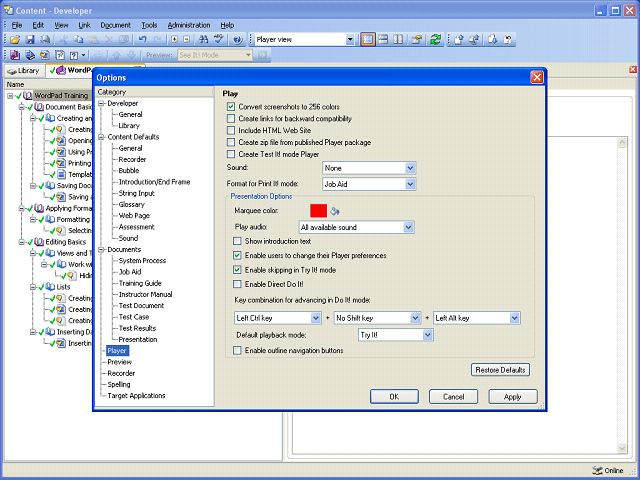Select Target Applications category
The width and height of the screenshot is (640, 480).
coord(136,396)
